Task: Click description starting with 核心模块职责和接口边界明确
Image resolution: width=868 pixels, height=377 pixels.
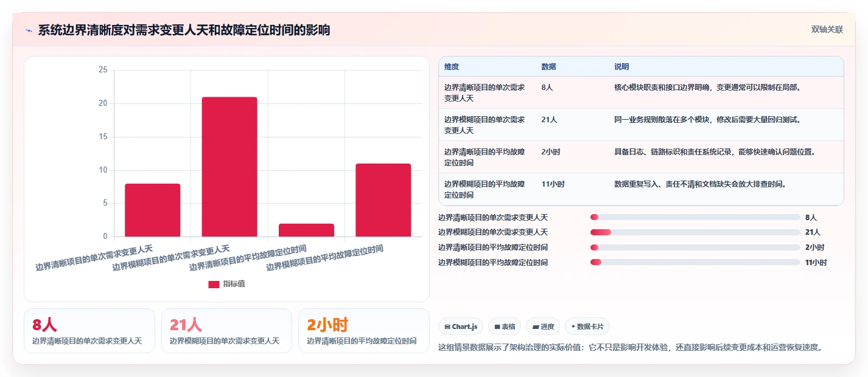Action: [x=709, y=88]
